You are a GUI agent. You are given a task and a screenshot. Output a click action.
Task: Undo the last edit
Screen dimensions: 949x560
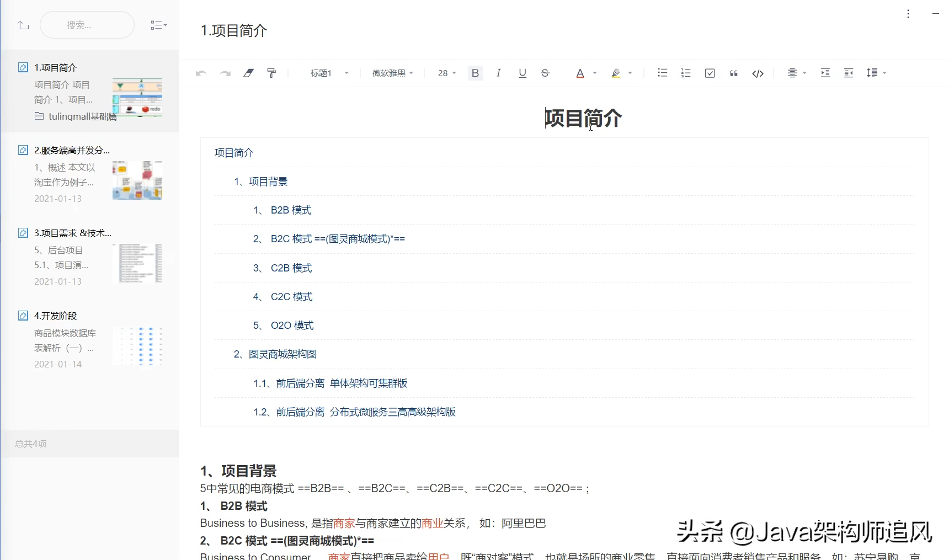pyautogui.click(x=201, y=73)
